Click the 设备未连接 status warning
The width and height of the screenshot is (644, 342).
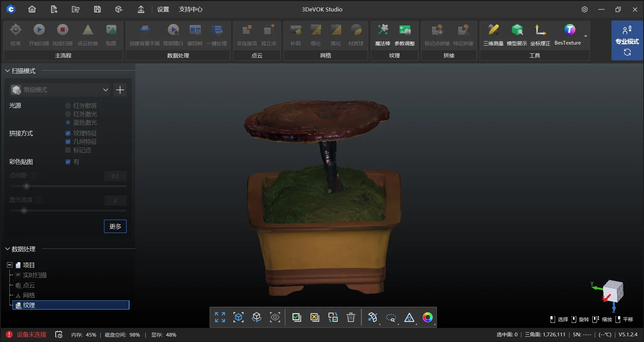[26, 335]
